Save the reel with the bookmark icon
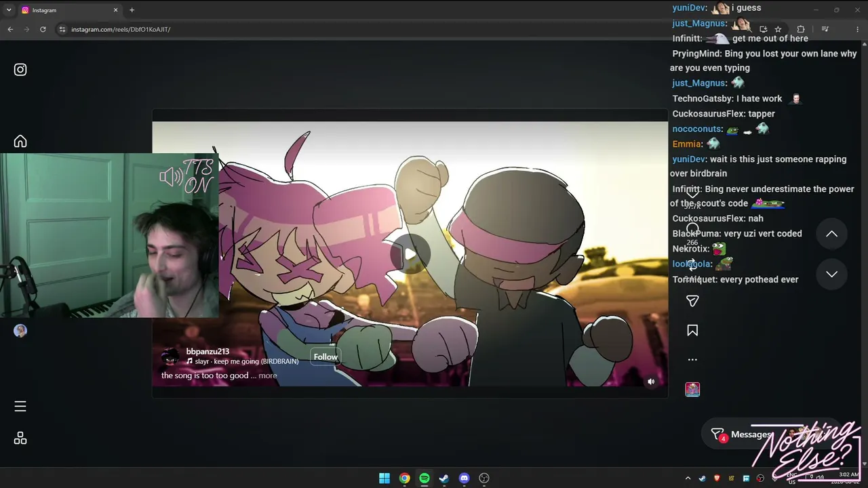Screen dimensions: 868x488 692,331
